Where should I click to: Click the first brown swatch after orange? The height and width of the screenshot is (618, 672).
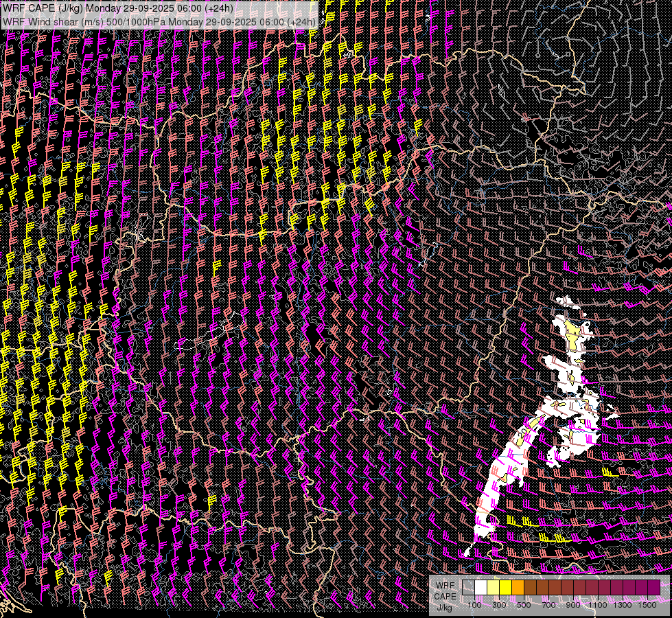(530, 588)
